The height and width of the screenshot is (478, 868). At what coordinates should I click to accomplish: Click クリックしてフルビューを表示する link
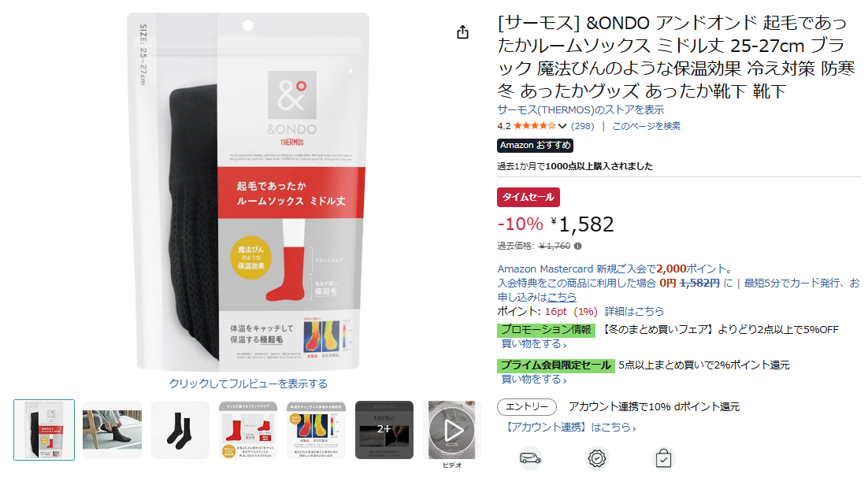click(x=248, y=384)
